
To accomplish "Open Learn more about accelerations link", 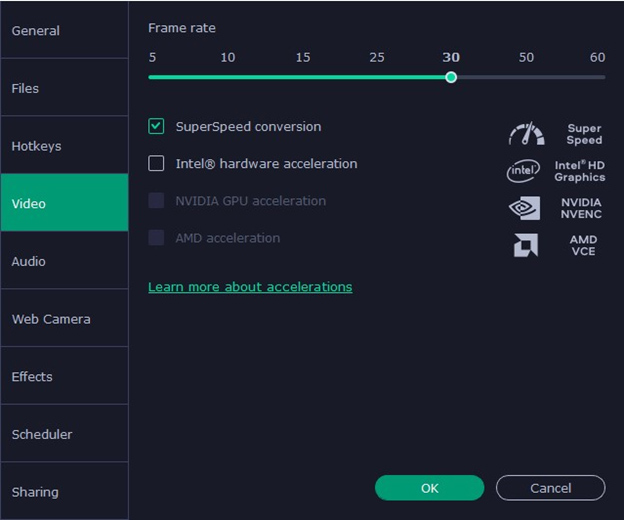I will point(250,287).
